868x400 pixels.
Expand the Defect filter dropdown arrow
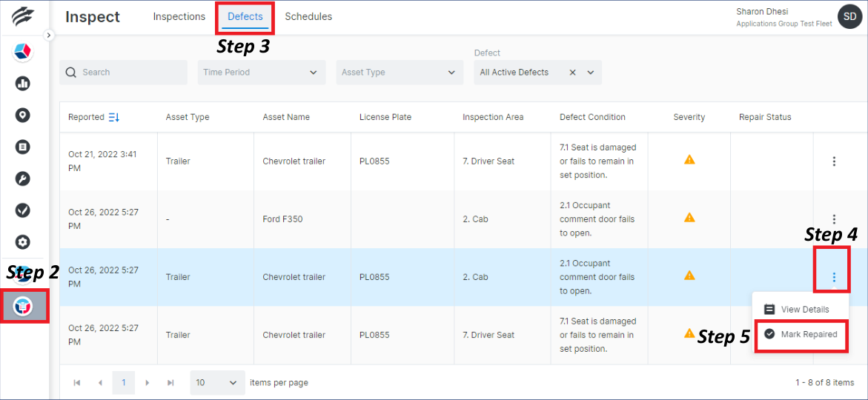coord(591,73)
